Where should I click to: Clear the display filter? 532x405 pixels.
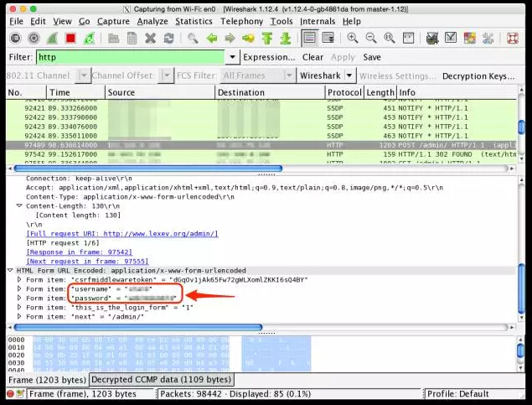(312, 57)
